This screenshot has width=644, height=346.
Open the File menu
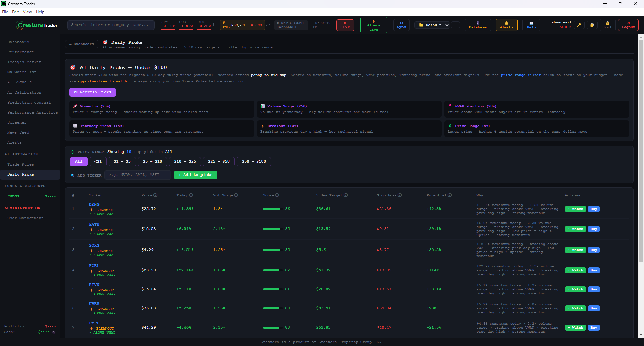5,12
